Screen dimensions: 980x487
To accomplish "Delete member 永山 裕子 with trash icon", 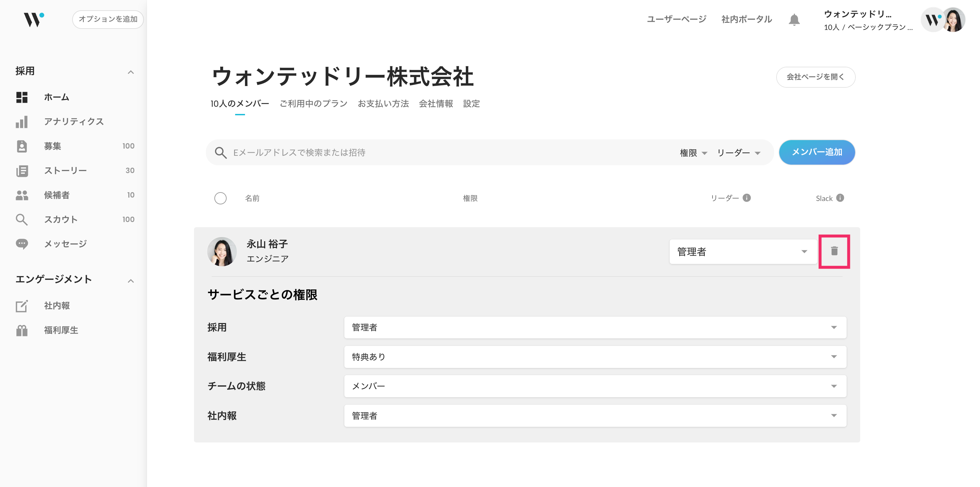I will pos(834,251).
